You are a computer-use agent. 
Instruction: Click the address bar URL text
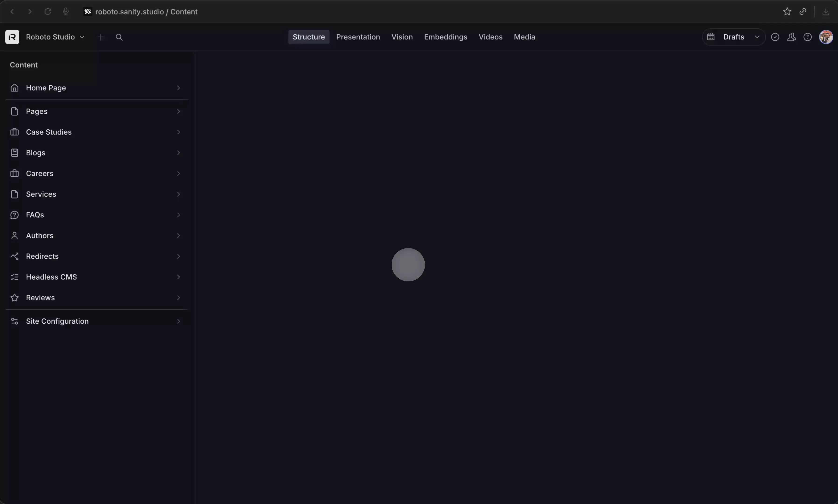pos(146,11)
